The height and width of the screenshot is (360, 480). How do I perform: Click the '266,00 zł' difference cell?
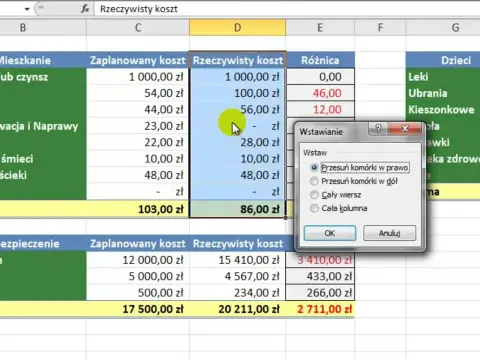click(320, 293)
